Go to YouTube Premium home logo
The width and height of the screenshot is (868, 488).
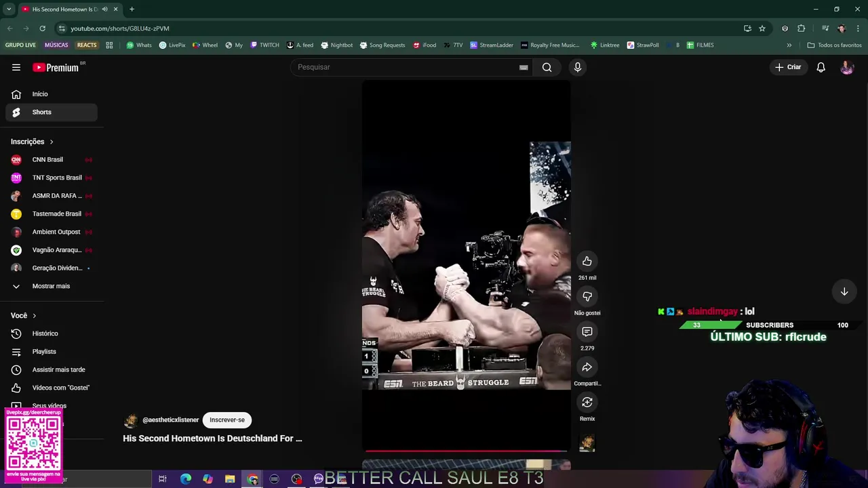click(x=56, y=67)
